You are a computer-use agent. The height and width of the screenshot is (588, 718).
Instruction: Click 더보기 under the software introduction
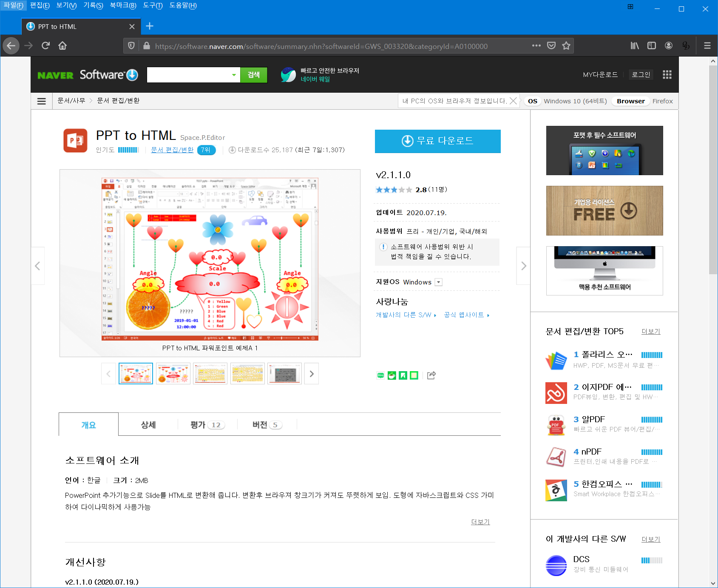480,522
